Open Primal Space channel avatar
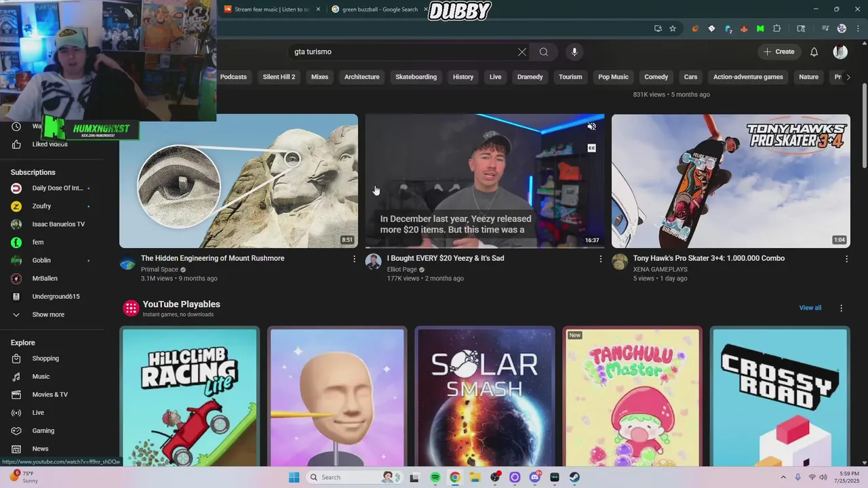Image resolution: width=868 pixels, height=488 pixels. pyautogui.click(x=127, y=262)
